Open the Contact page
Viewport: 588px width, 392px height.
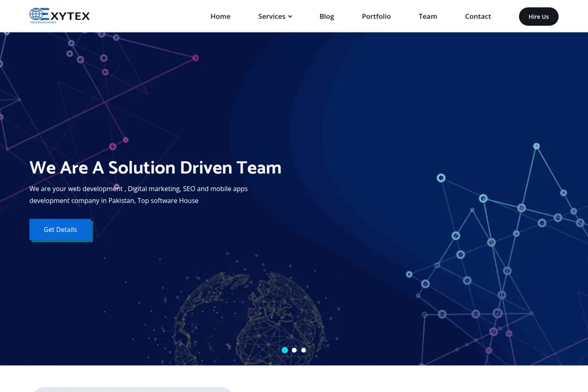[x=478, y=17]
